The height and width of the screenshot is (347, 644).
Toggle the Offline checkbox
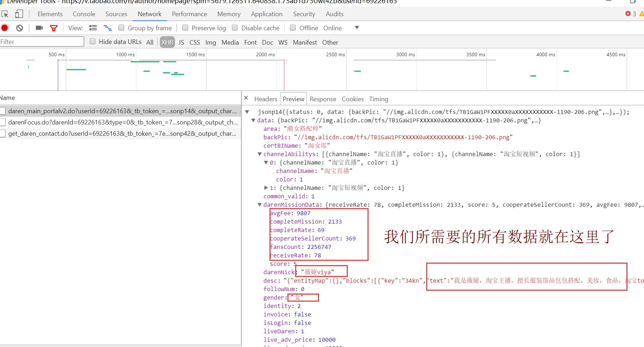tap(293, 27)
